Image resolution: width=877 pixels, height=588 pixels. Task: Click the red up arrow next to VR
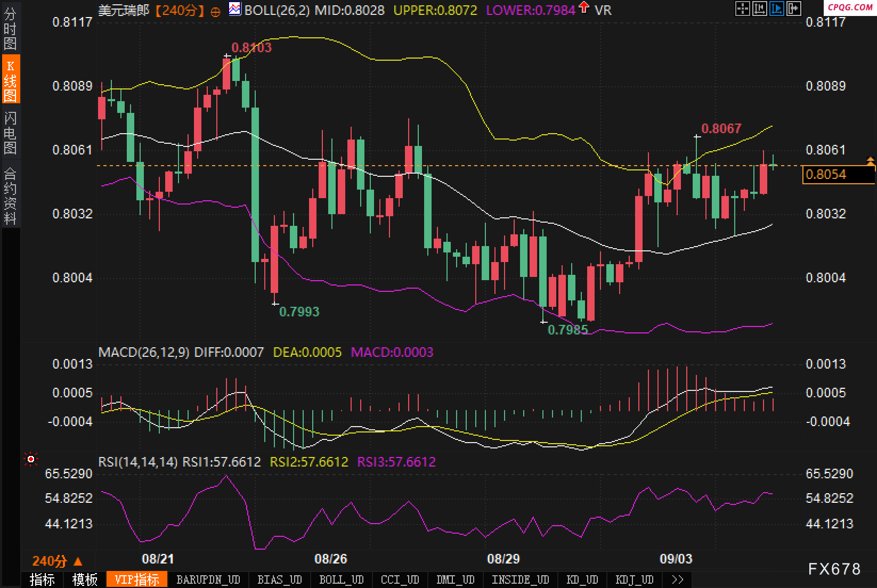coord(584,7)
